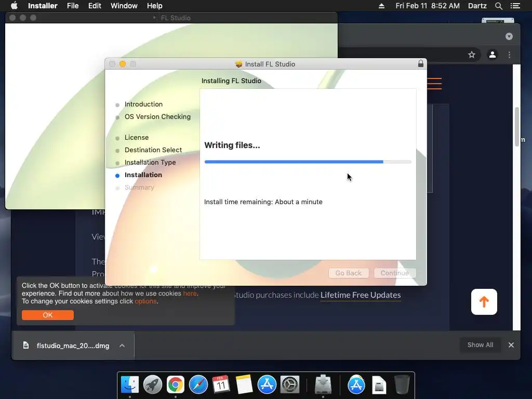Viewport: 532px width, 399px height.
Task: Select the OS Version Checking step
Action: [x=157, y=117]
